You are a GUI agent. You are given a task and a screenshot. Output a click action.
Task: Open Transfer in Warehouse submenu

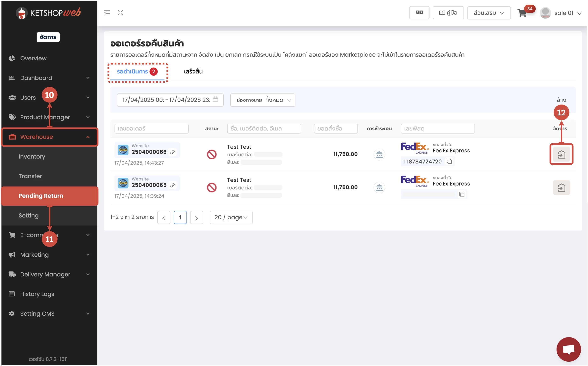(30, 176)
